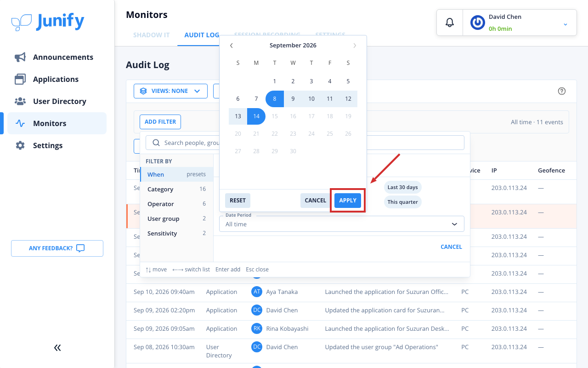Click the "All time · 11 events" summary

pyautogui.click(x=537, y=122)
